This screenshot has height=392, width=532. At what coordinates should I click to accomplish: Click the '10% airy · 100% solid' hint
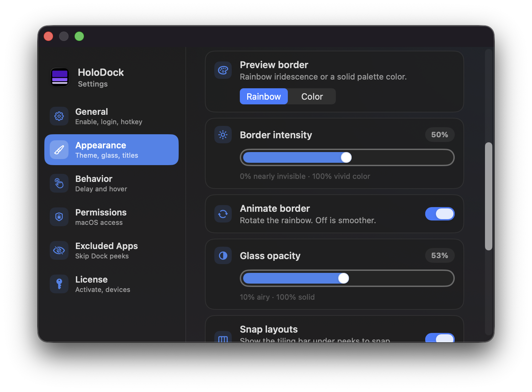277,297
